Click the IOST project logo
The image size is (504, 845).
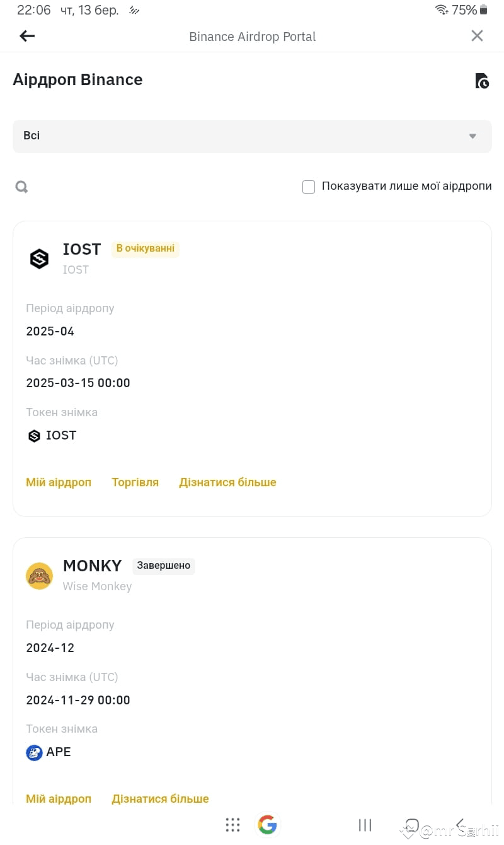(x=39, y=258)
